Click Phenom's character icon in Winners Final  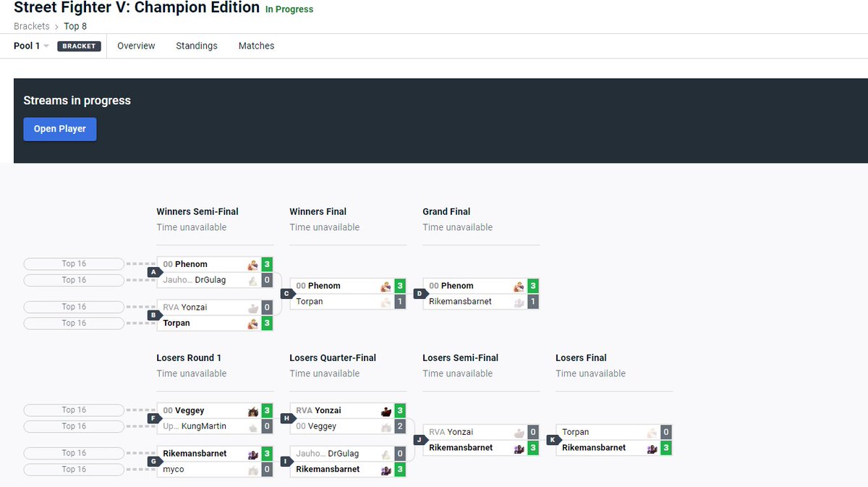tap(386, 286)
